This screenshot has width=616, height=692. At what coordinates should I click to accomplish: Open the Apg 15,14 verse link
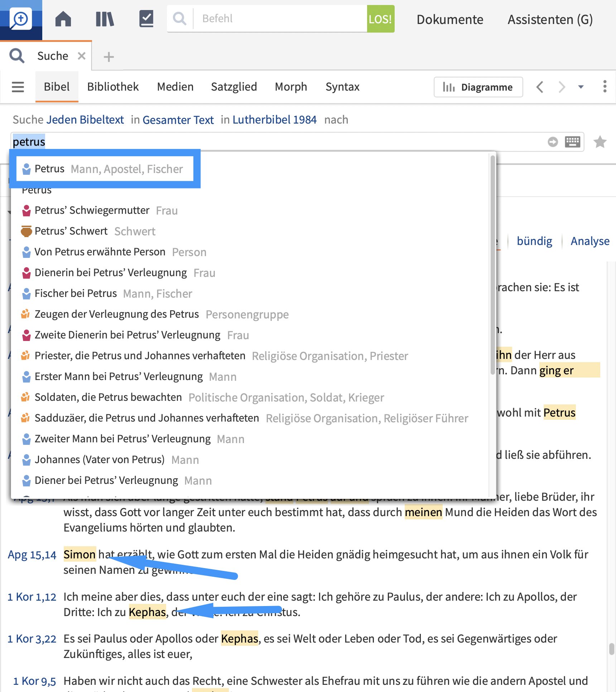pos(32,555)
